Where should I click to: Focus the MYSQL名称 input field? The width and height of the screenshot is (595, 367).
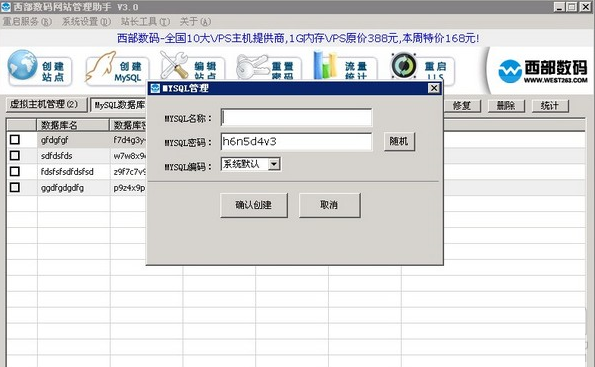coord(296,118)
